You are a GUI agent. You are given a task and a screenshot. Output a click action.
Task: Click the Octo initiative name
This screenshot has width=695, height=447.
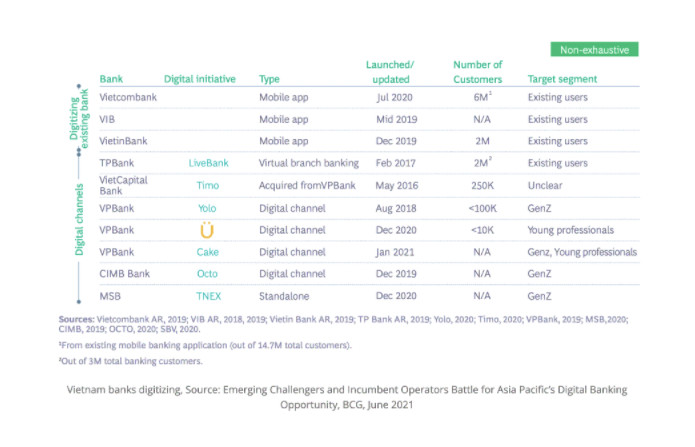(x=208, y=274)
